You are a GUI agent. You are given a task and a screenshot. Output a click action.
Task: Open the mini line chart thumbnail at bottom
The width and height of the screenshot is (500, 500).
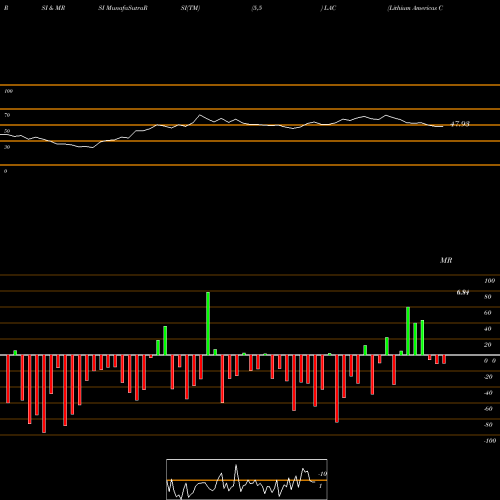pyautogui.click(x=247, y=479)
